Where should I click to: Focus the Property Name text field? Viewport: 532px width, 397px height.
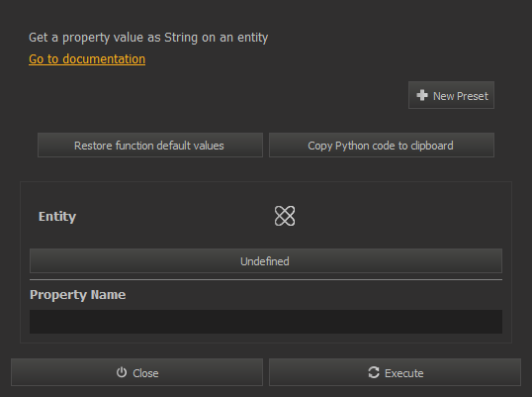pyautogui.click(x=266, y=322)
